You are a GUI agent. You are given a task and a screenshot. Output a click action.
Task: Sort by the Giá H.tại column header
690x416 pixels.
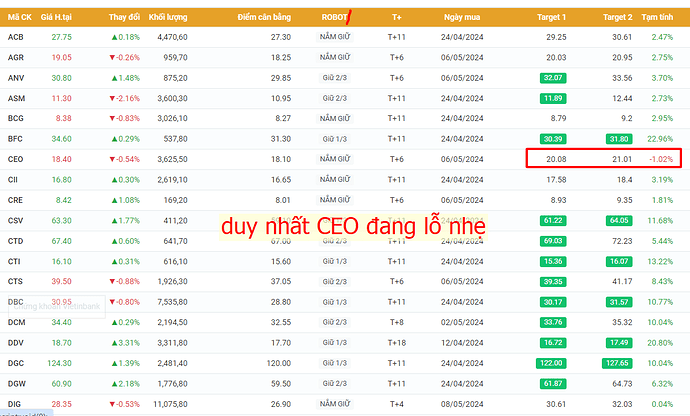pos(56,17)
